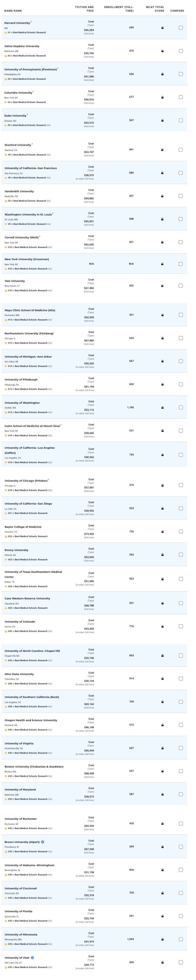Click the lock icon in Stanford University row
Viewport: 196px width, 980px height.
pos(162,150)
